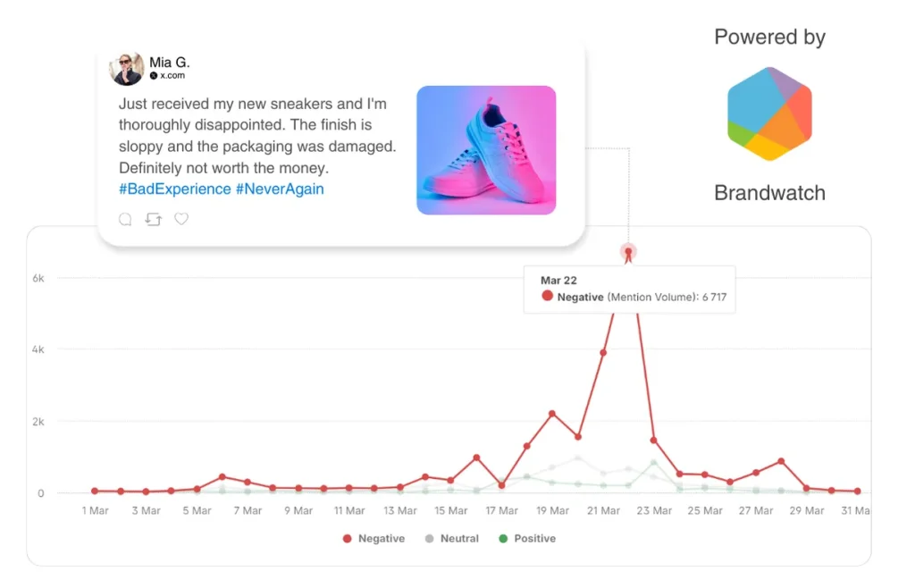Click the repost icon on Mia's post
The width and height of the screenshot is (915, 588).
click(x=153, y=219)
